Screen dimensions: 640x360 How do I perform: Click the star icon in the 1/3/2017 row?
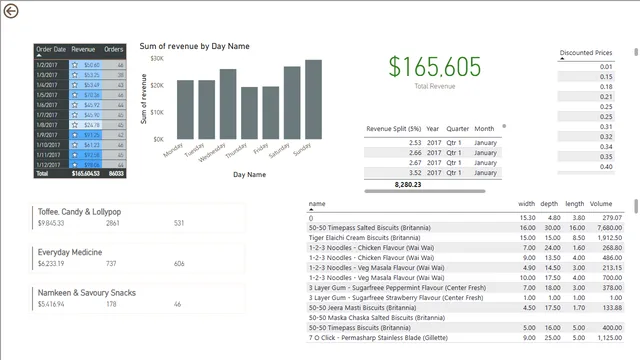75,75
